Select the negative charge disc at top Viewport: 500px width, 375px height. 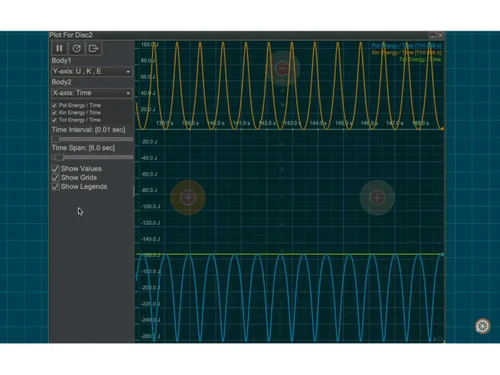(x=282, y=68)
